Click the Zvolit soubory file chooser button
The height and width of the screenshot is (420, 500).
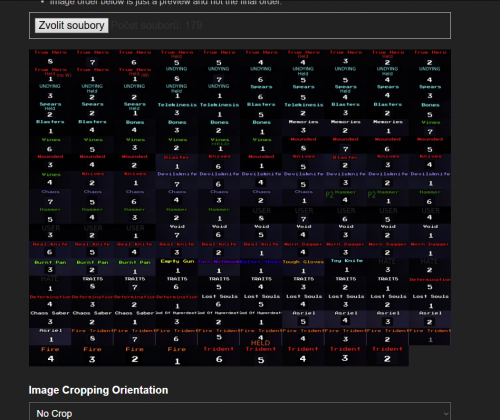point(72,25)
